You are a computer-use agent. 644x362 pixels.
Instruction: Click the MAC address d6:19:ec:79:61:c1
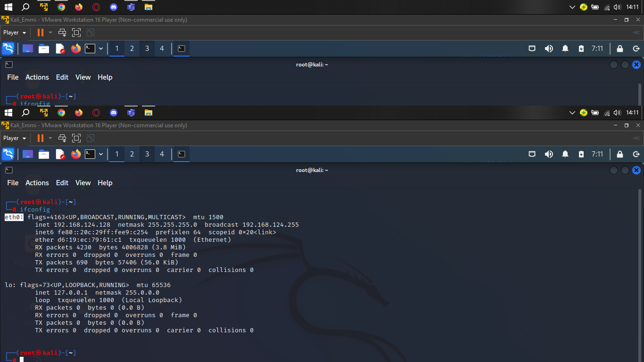(90, 240)
